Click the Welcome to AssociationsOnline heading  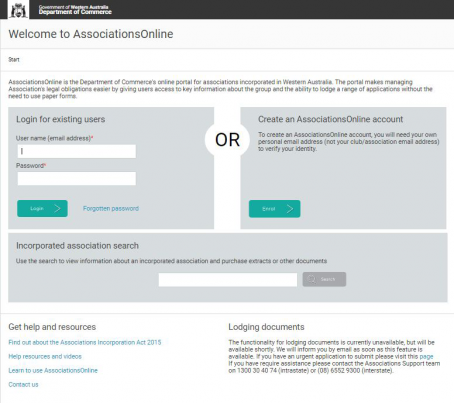(91, 34)
